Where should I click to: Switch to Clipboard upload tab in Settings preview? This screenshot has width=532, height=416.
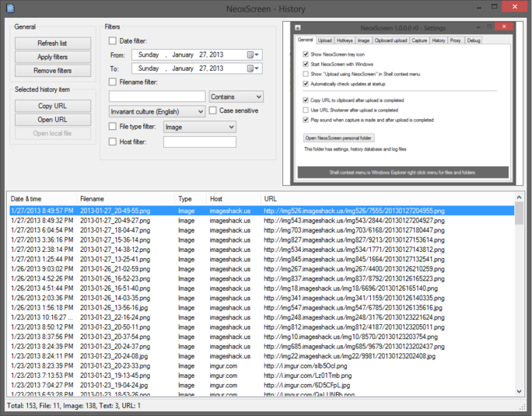click(x=390, y=40)
